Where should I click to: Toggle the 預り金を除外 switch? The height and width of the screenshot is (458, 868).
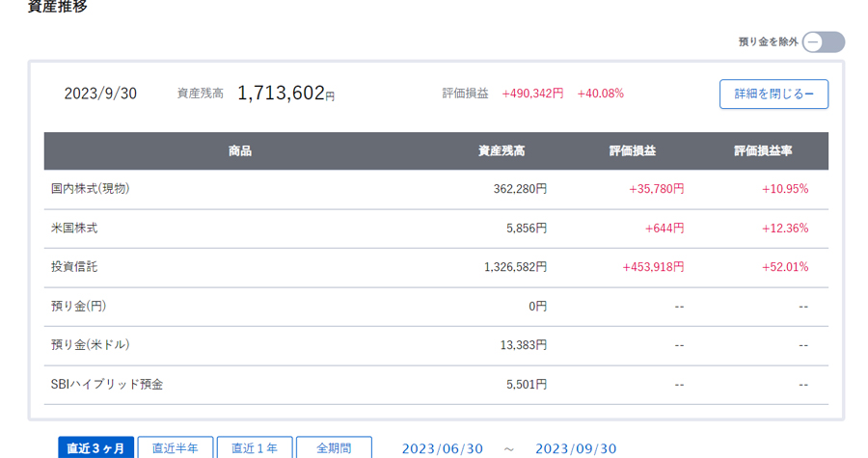tap(824, 42)
